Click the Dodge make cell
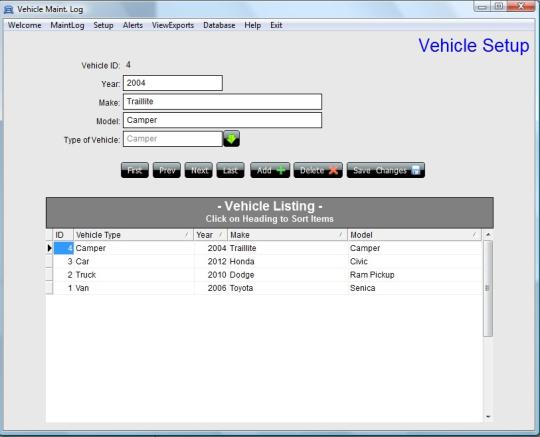 (x=288, y=275)
